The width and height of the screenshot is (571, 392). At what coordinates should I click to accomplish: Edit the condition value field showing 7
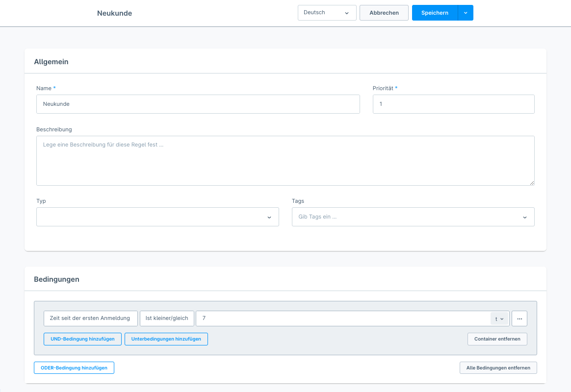point(342,318)
